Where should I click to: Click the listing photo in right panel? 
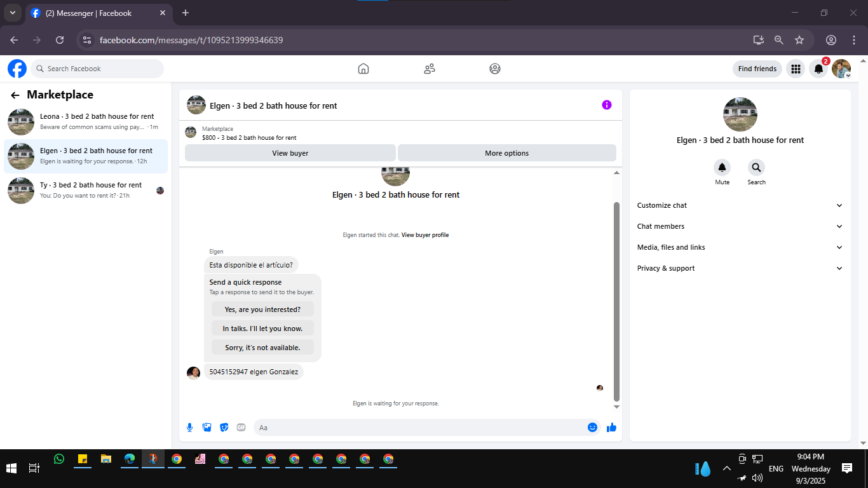pyautogui.click(x=740, y=114)
